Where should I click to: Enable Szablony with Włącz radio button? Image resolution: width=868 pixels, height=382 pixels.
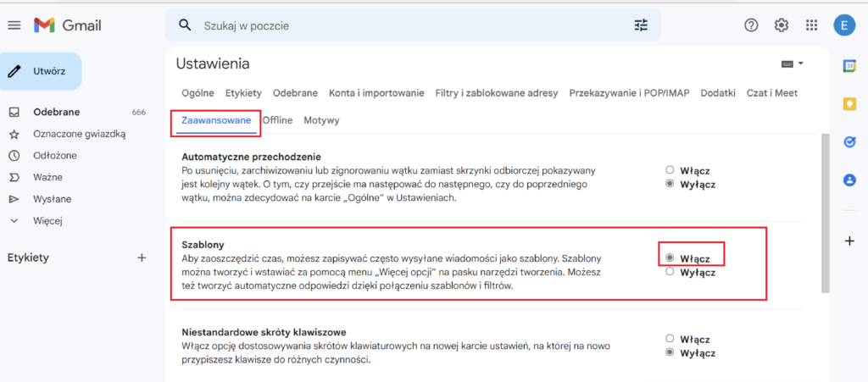click(670, 257)
